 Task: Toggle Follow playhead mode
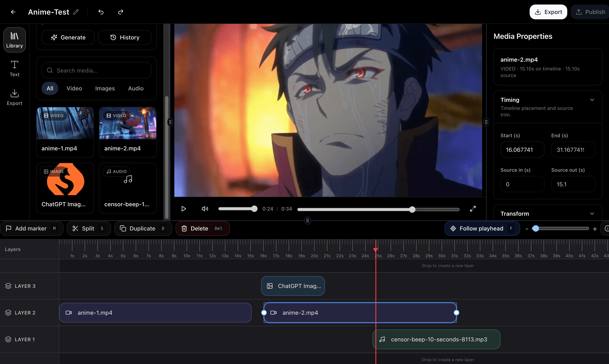click(x=482, y=228)
